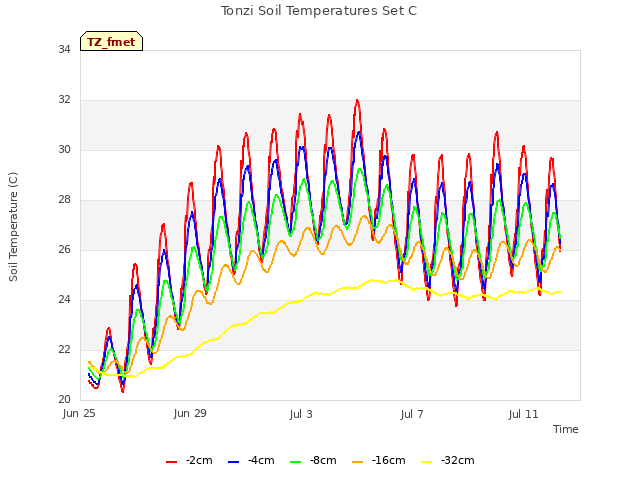Screen dimensions: 640x480
Task: Click the Jul 11 x-axis tick label
Action: [524, 414]
